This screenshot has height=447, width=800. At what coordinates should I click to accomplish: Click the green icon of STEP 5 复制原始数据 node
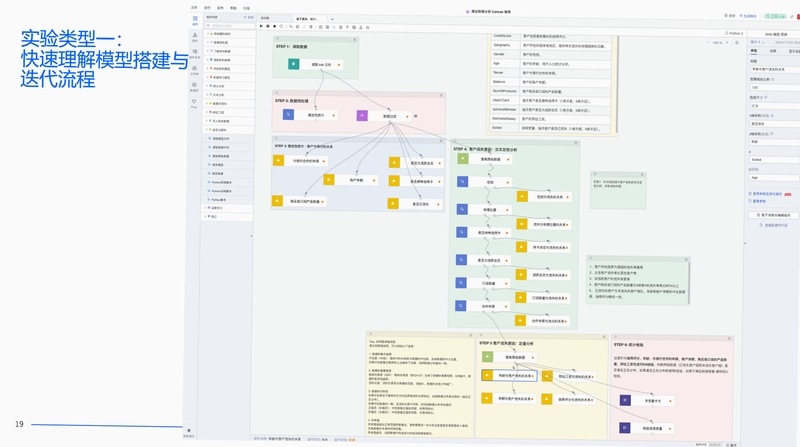pyautogui.click(x=487, y=357)
